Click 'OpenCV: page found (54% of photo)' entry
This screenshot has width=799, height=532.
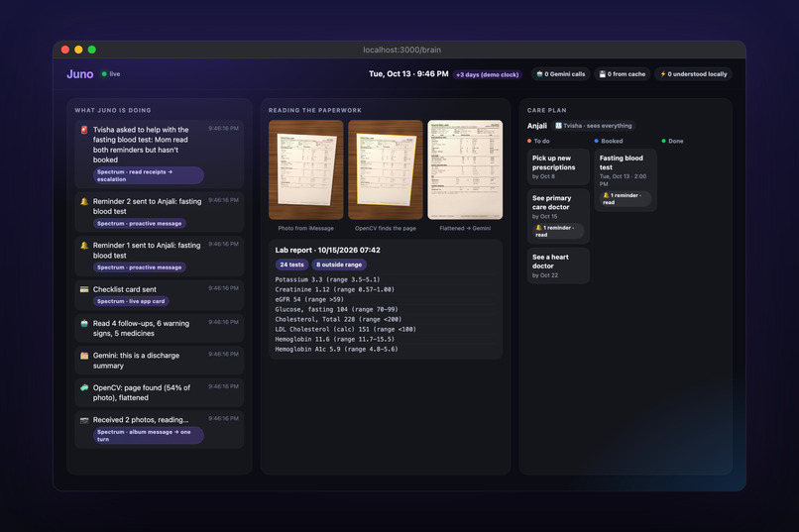point(159,392)
